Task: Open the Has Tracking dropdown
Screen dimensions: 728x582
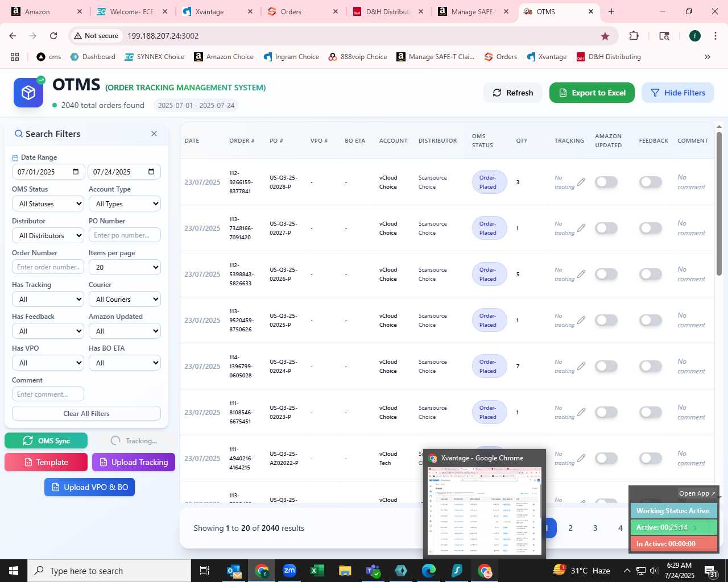Action: [x=48, y=299]
